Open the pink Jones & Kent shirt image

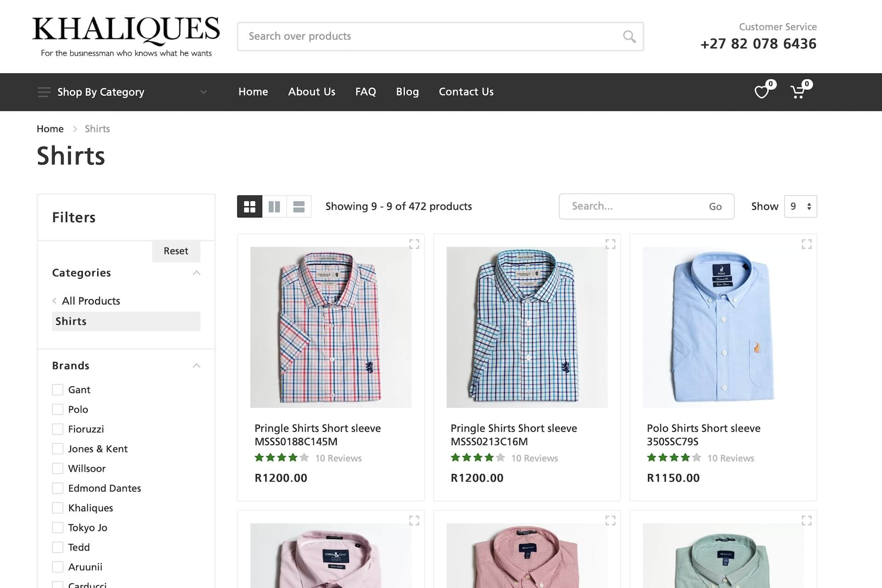pos(331,555)
